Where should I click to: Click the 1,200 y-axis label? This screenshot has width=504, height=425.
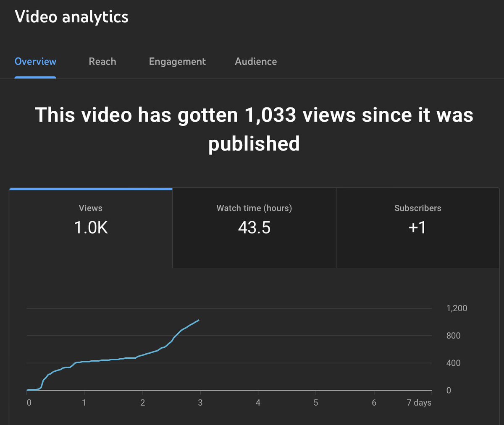click(x=457, y=308)
